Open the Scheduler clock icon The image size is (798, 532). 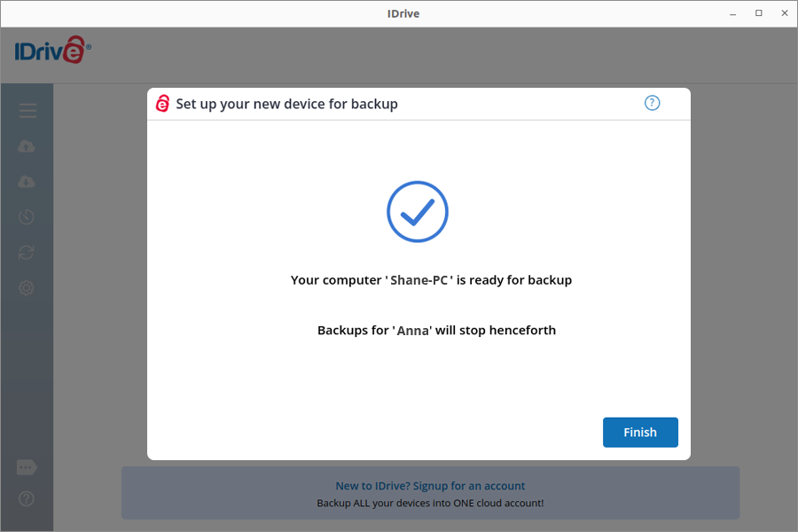(27, 217)
